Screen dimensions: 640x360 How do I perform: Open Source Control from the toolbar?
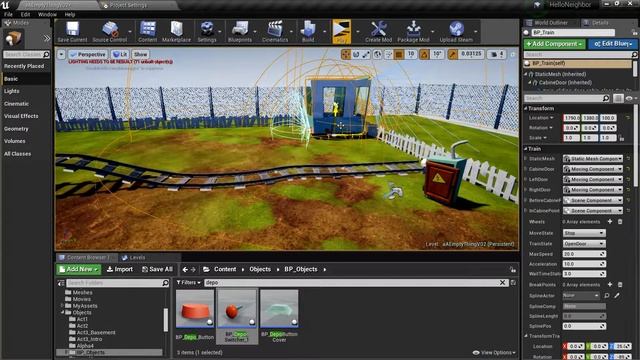point(109,32)
